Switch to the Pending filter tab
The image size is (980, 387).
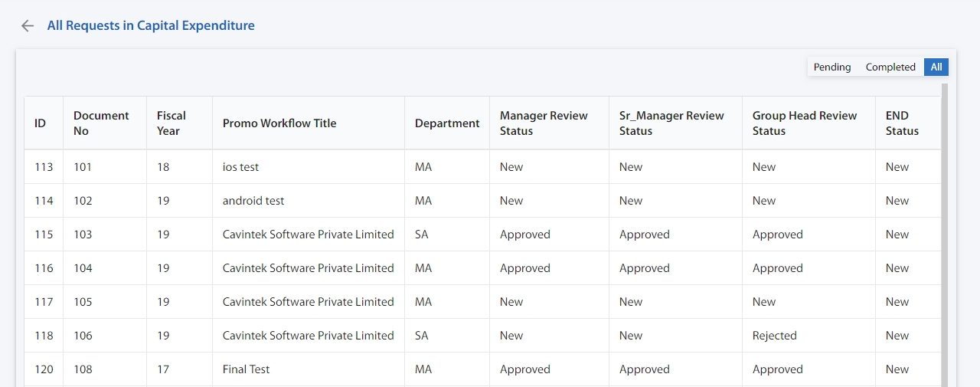point(832,67)
